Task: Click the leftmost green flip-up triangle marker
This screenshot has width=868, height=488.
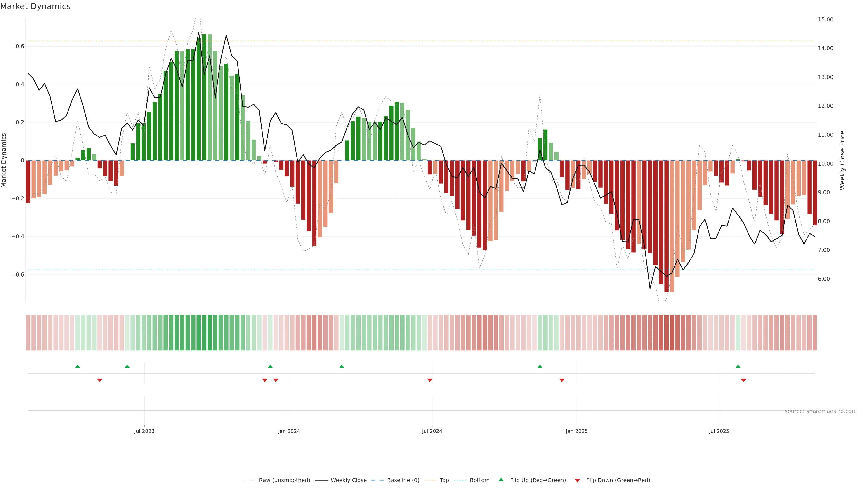Action: 78,366
